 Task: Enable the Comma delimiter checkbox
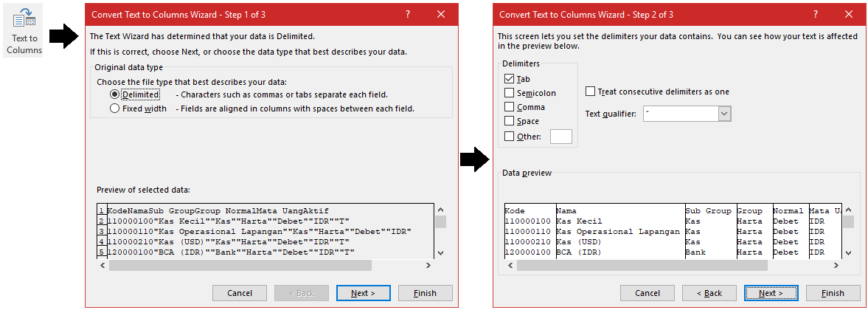click(x=509, y=107)
